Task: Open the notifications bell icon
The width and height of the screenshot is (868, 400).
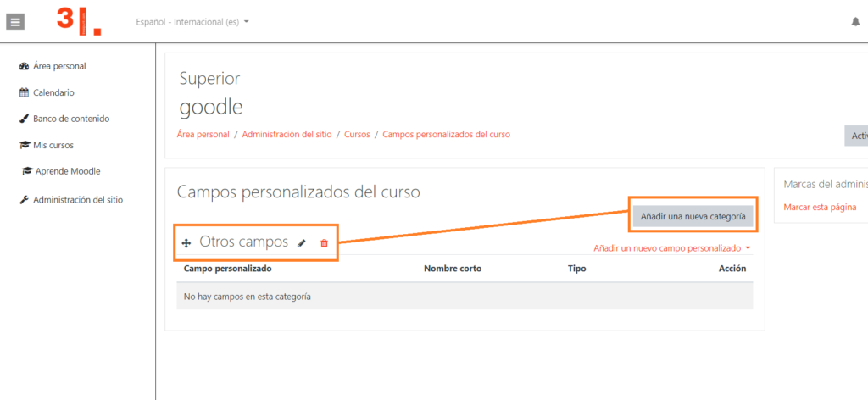Action: click(855, 22)
